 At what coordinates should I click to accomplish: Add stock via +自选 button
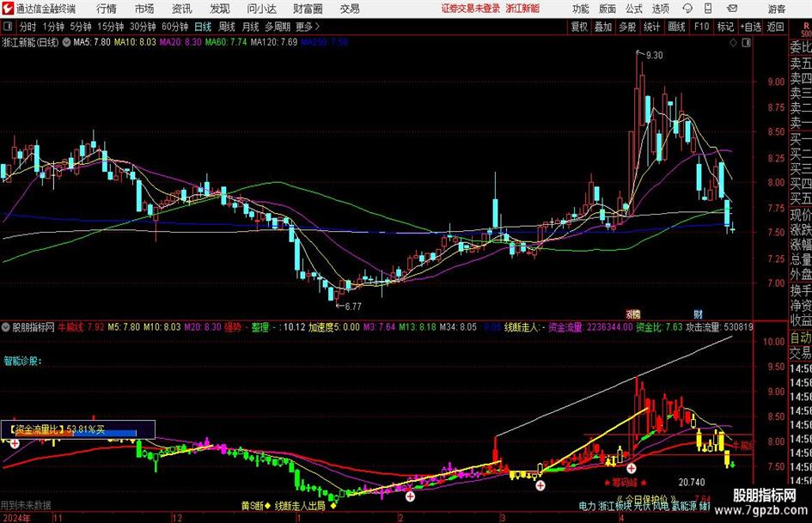click(x=750, y=27)
